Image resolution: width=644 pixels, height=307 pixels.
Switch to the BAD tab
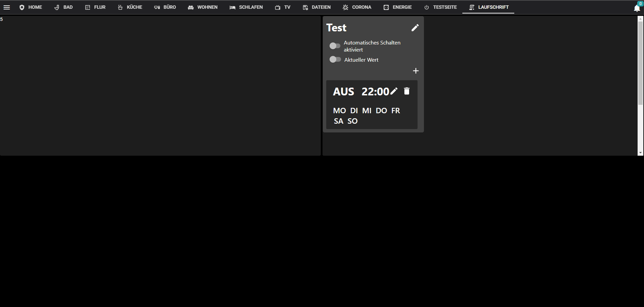point(63,7)
